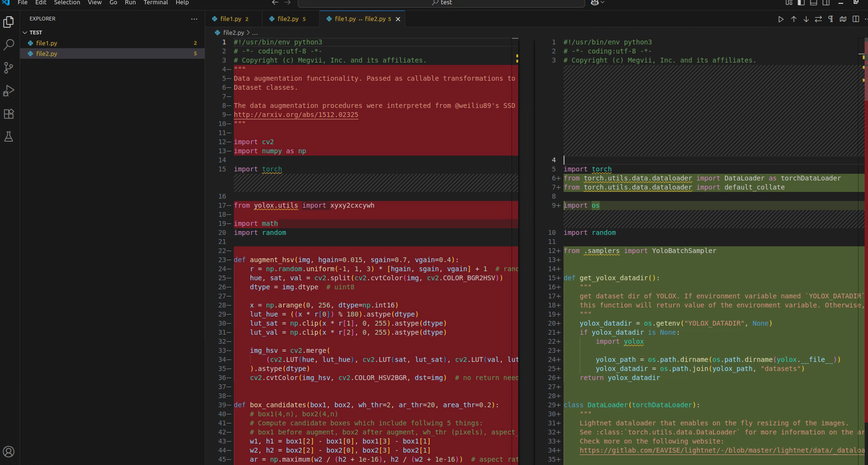The image size is (868, 465).
Task: Open the Source Control view
Action: point(9,68)
